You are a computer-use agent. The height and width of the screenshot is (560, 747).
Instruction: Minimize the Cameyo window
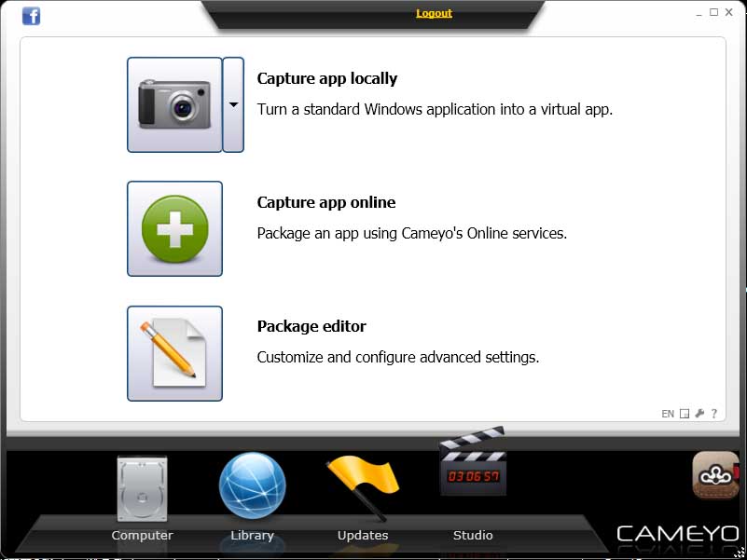(699, 13)
